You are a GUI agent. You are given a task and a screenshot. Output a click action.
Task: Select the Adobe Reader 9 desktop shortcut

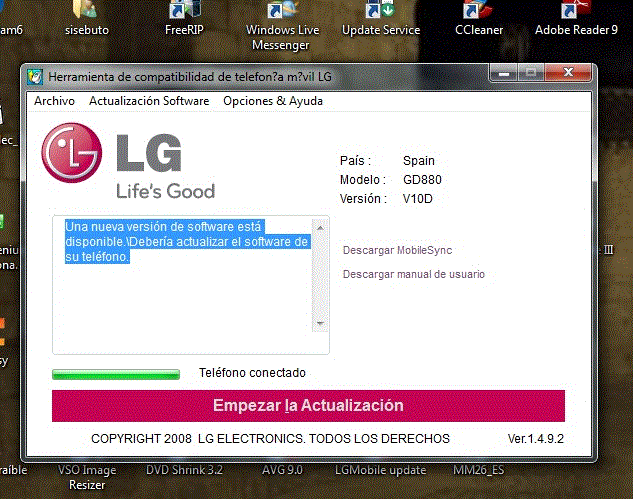coord(576,19)
